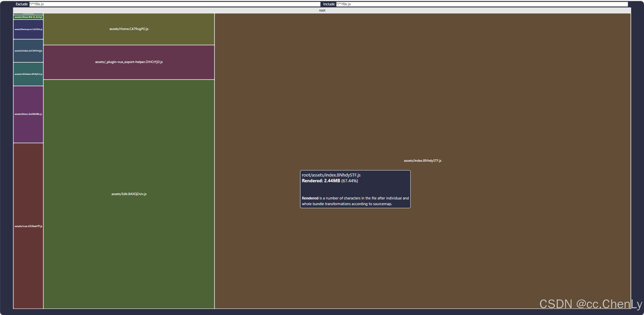
Task: Click the assets/index.BNhdySTF.js label text
Action: [422, 161]
